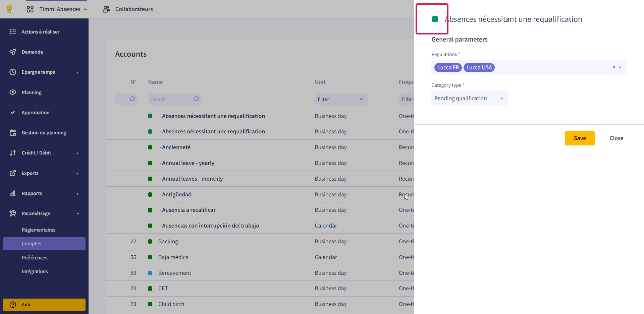Click the green color swatch in panel header

pos(435,19)
